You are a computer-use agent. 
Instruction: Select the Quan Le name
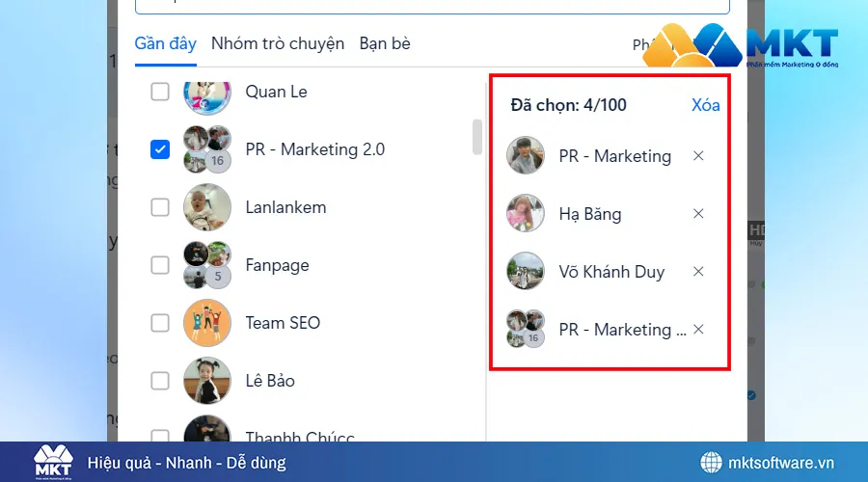[276, 92]
